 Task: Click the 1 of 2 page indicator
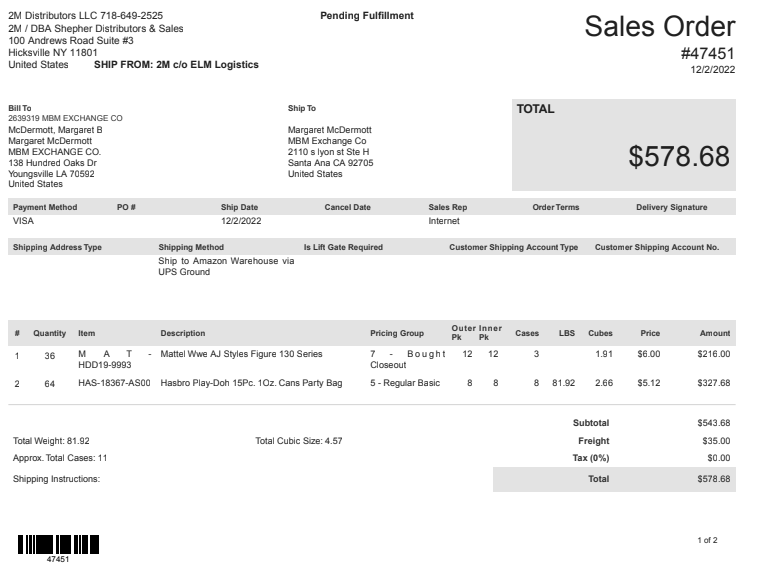[707, 540]
